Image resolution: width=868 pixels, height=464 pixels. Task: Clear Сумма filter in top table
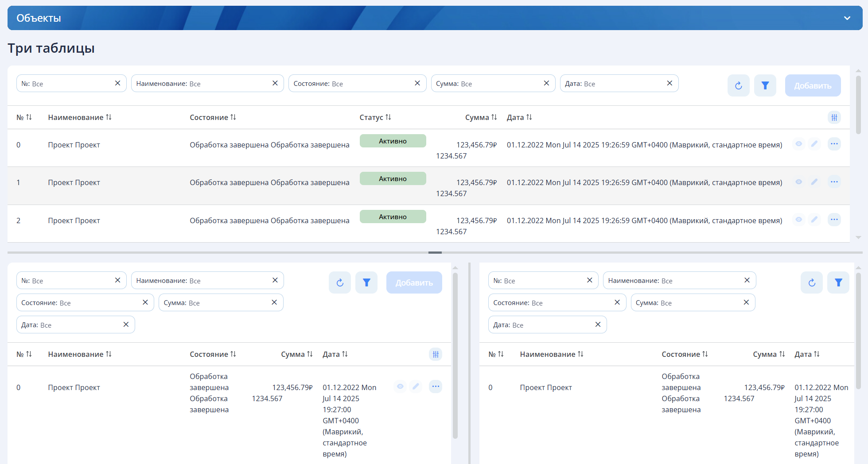(x=546, y=83)
